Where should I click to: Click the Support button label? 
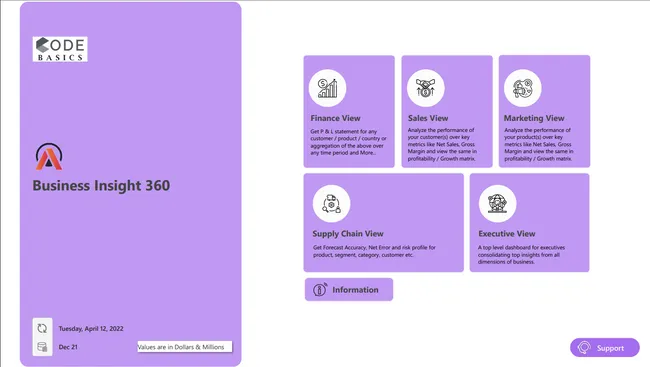point(610,348)
